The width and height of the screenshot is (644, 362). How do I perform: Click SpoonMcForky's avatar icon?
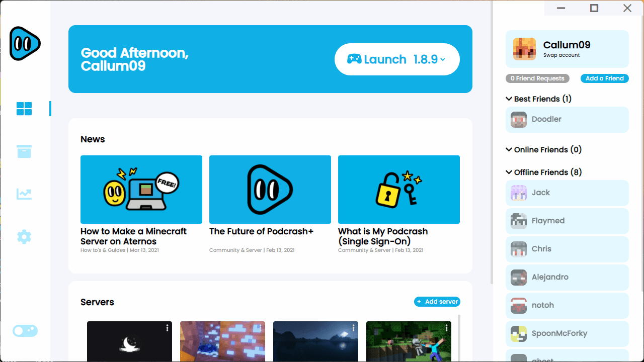point(519,334)
